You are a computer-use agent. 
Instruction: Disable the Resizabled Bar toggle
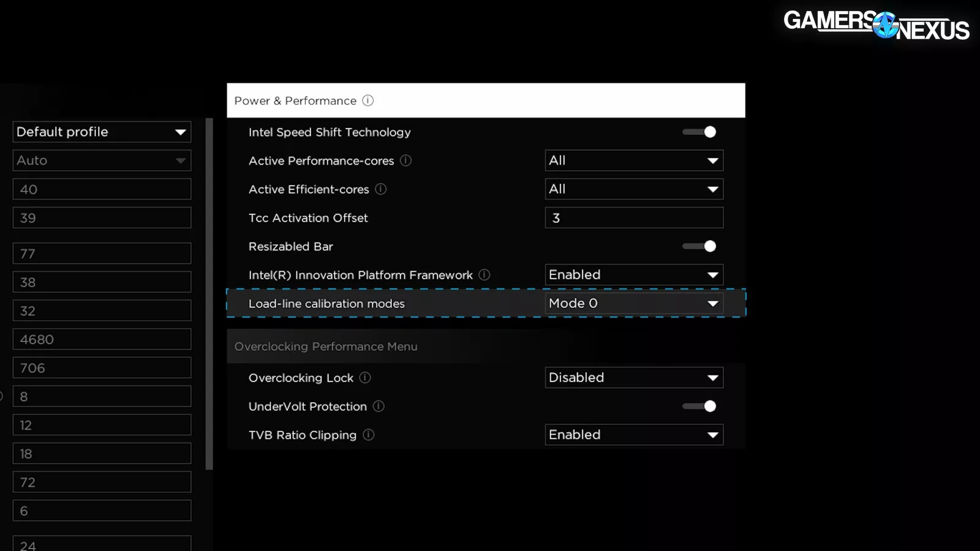click(699, 246)
